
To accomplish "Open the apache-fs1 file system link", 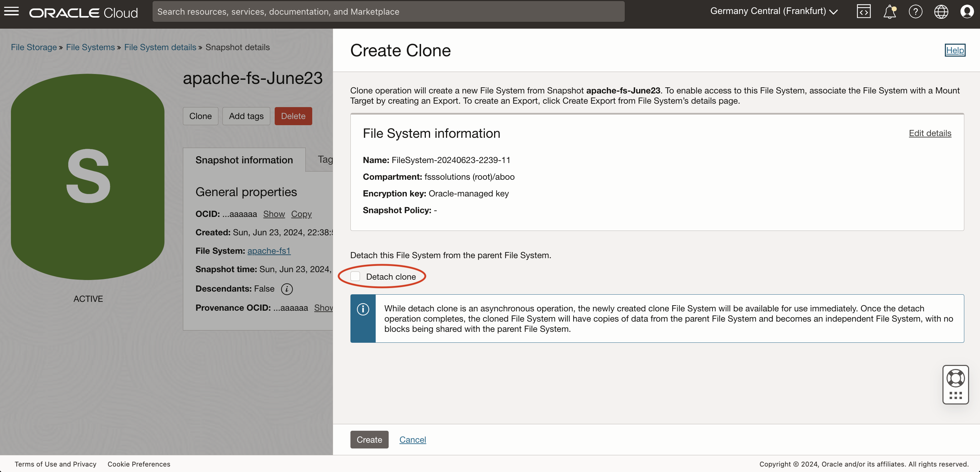I will pyautogui.click(x=269, y=251).
